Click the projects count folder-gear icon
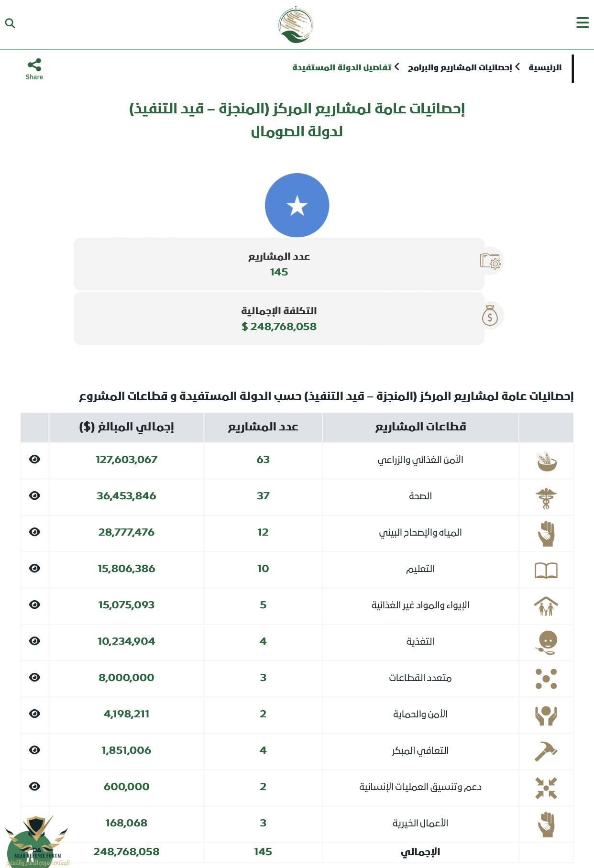 coord(490,262)
